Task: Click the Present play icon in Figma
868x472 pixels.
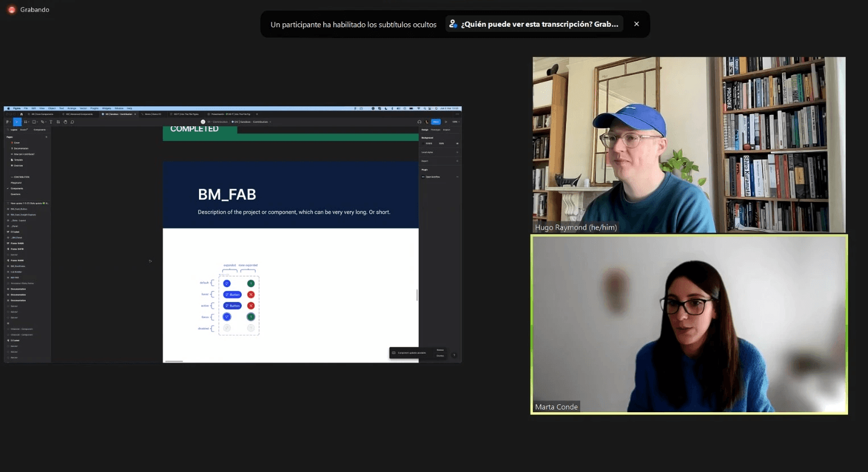Action: 446,122
